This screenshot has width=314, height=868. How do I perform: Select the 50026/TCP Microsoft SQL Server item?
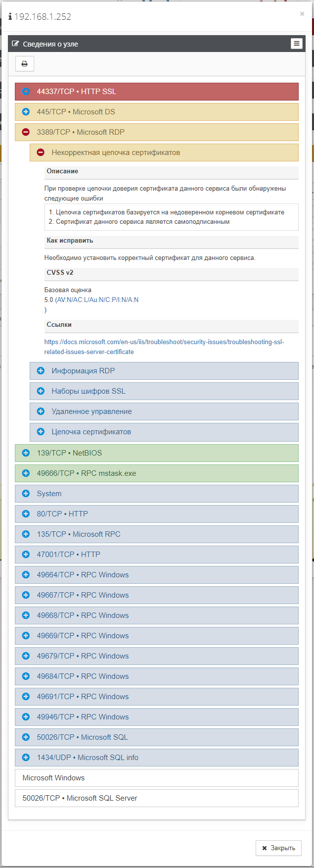[80, 798]
